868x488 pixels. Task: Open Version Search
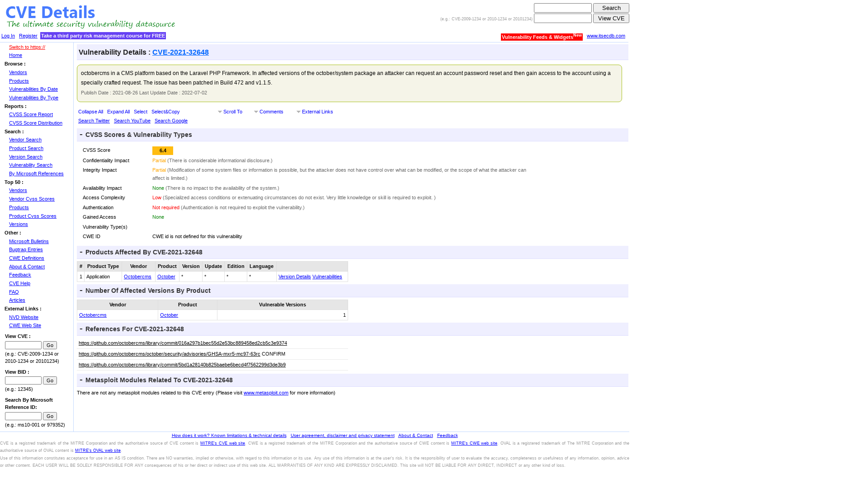[x=26, y=157]
